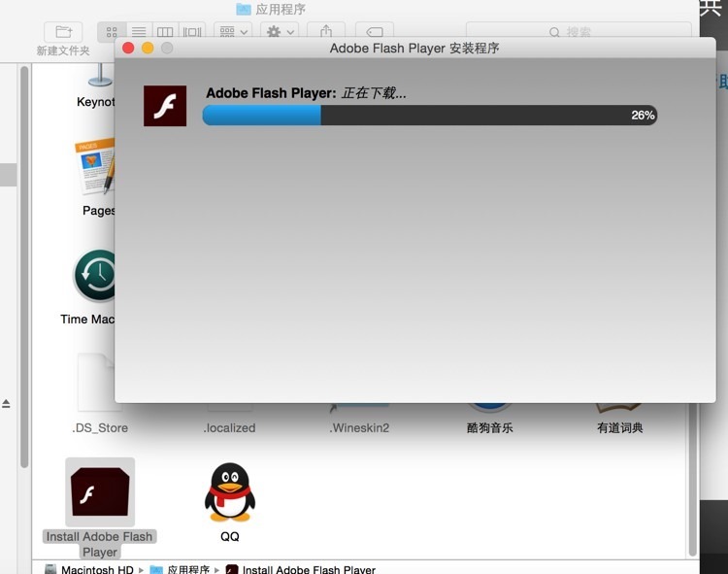Click the New Folder toolbar icon
This screenshot has width=728, height=574.
(63, 32)
